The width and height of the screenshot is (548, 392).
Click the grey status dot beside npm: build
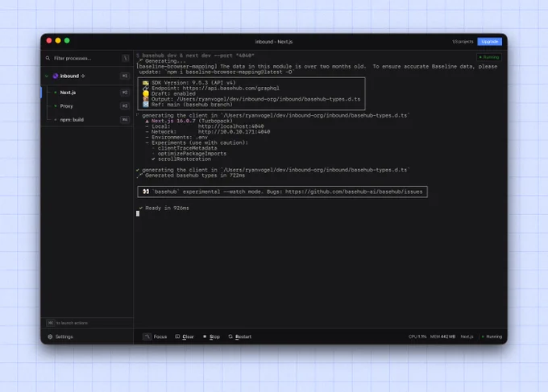56,120
